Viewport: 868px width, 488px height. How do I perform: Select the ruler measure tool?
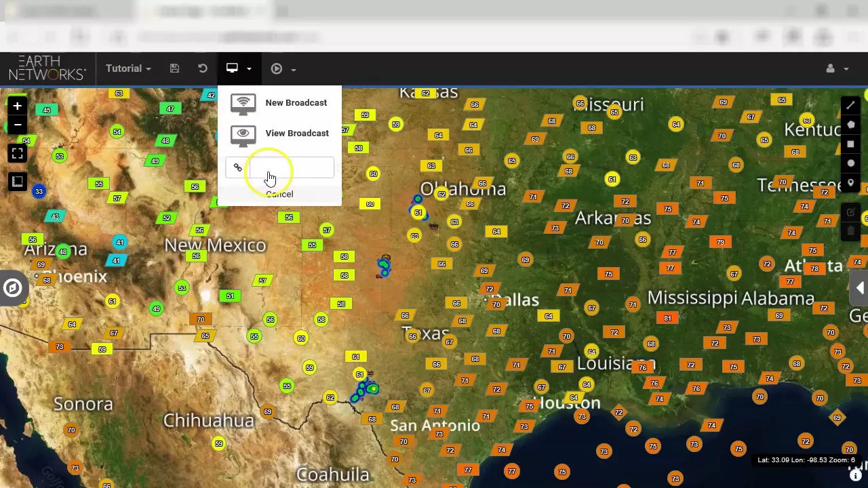(x=18, y=182)
